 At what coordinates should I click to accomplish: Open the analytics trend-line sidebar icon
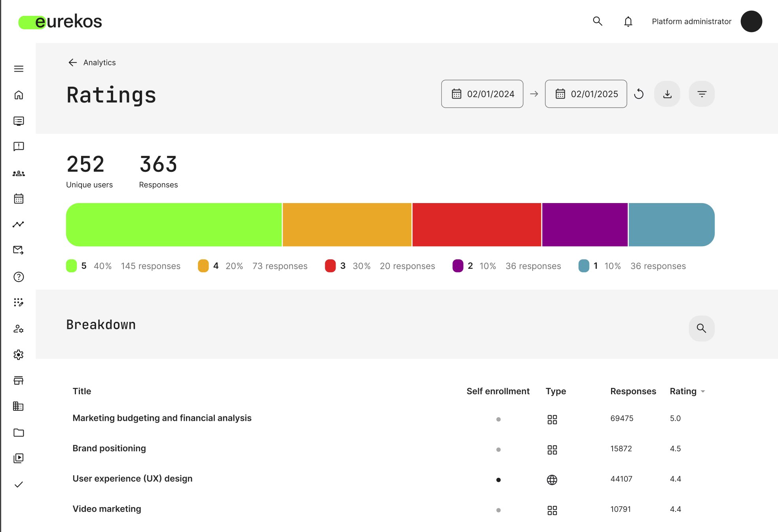tap(19, 224)
